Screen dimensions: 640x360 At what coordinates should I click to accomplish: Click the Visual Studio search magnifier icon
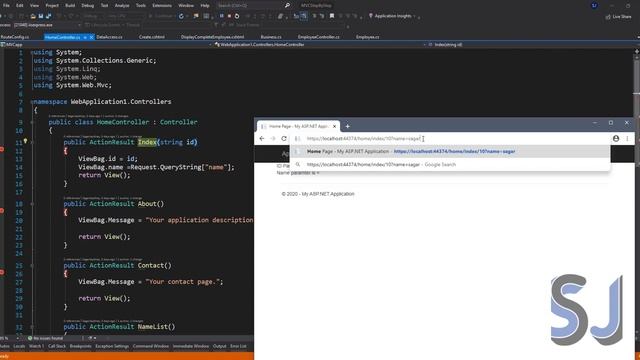click(x=287, y=5)
